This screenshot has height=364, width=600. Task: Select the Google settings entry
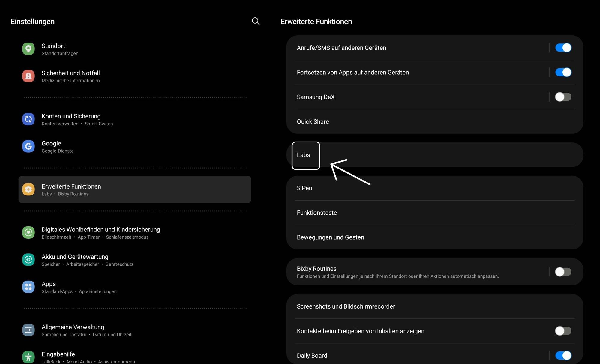click(x=135, y=147)
